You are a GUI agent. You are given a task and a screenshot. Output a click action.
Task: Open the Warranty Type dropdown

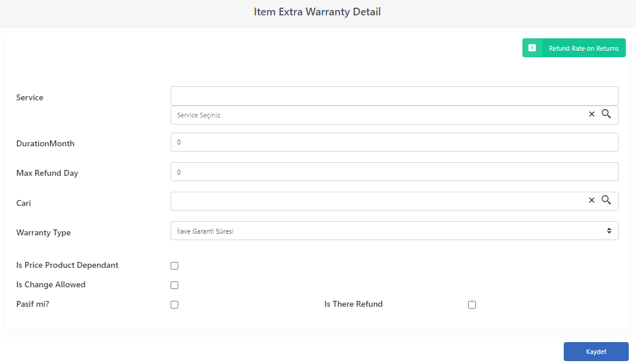pyautogui.click(x=394, y=231)
